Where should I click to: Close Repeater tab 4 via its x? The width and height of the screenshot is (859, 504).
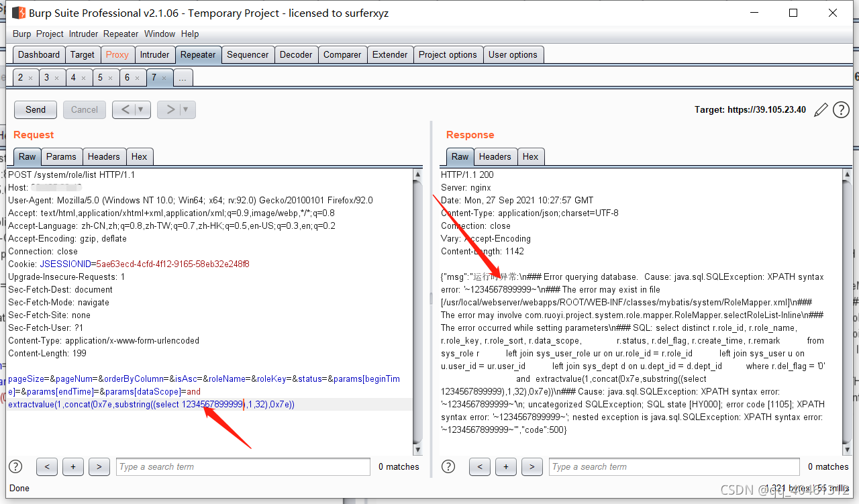pyautogui.click(x=83, y=79)
